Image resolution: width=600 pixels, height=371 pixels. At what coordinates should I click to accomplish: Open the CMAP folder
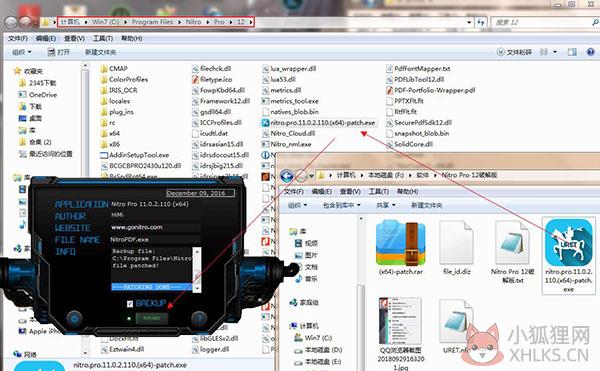(114, 69)
